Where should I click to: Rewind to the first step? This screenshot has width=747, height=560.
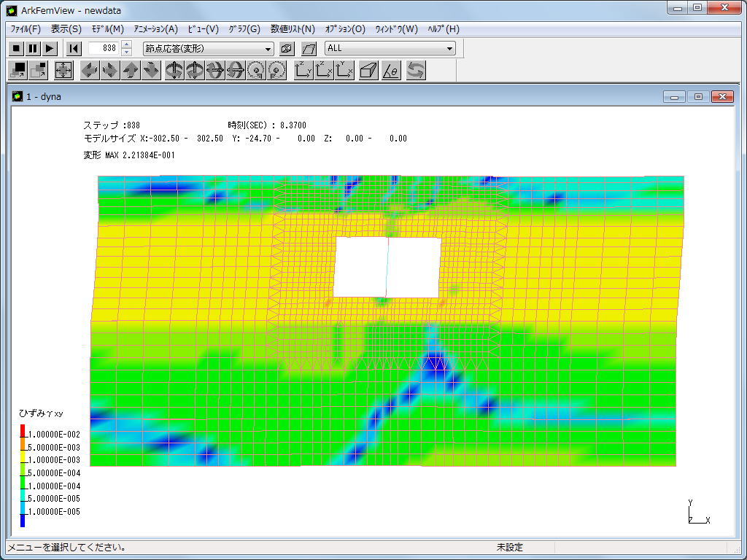pos(74,49)
